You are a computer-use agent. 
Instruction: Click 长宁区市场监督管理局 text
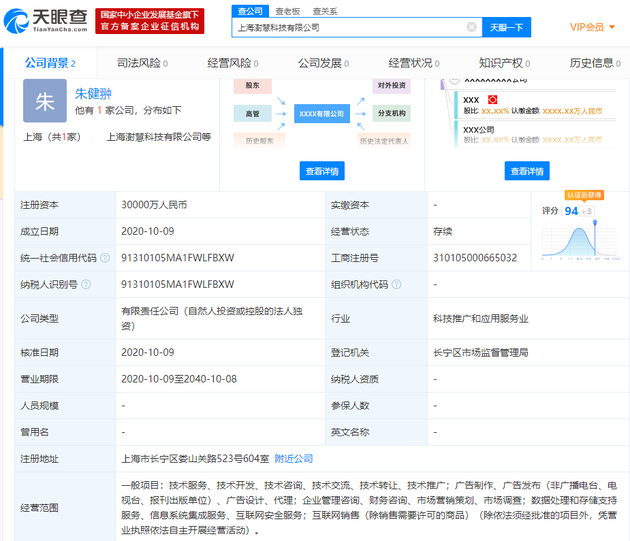pos(481,352)
